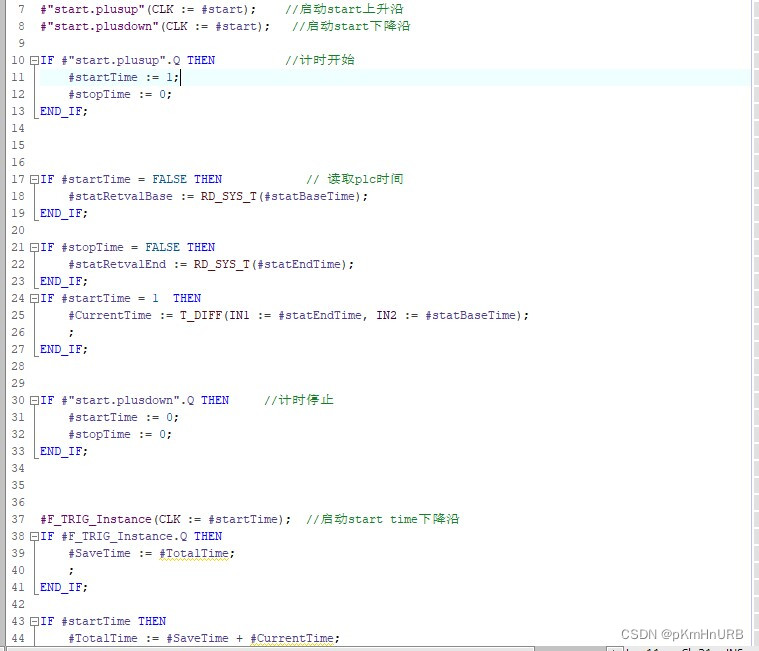
Task: Click the comment '//启动start下降沿'
Action: click(351, 26)
